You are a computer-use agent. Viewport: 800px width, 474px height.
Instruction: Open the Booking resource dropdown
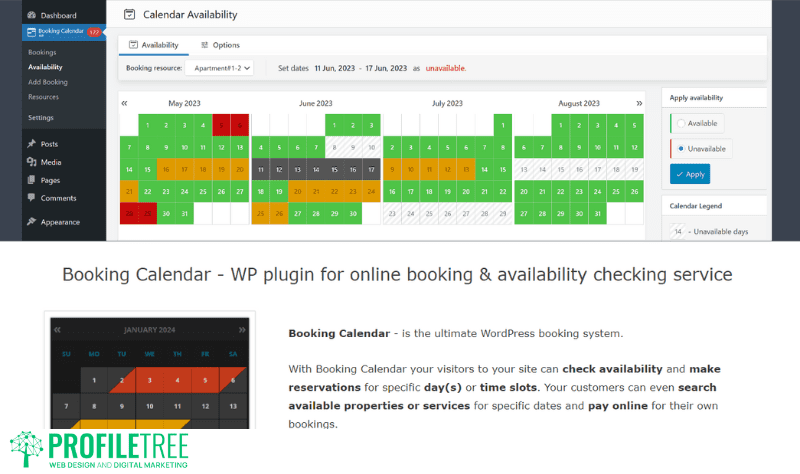tap(219, 68)
